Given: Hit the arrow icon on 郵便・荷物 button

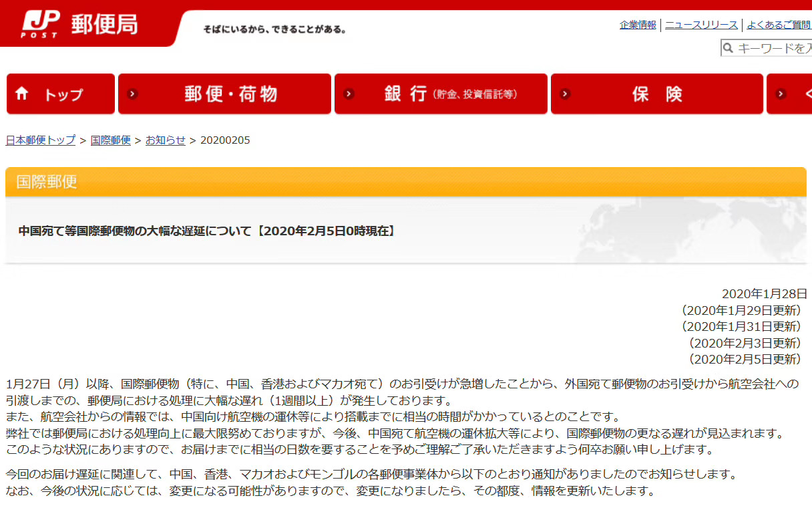Looking at the screenshot, I should pos(133,94).
